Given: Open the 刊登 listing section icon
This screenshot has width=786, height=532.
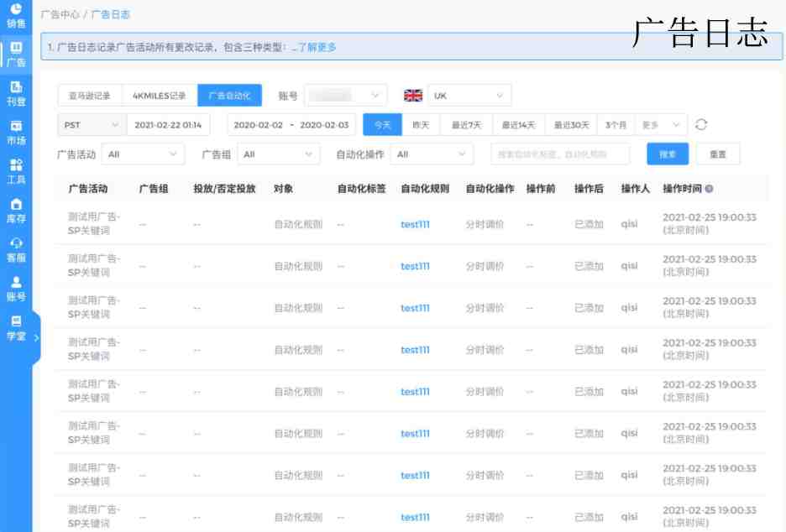Looking at the screenshot, I should [16, 92].
